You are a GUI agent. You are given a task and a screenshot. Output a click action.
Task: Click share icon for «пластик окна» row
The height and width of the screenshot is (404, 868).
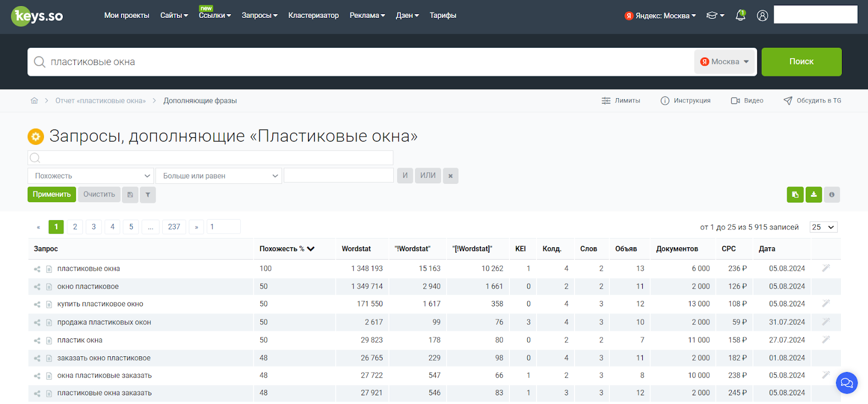[x=37, y=341]
